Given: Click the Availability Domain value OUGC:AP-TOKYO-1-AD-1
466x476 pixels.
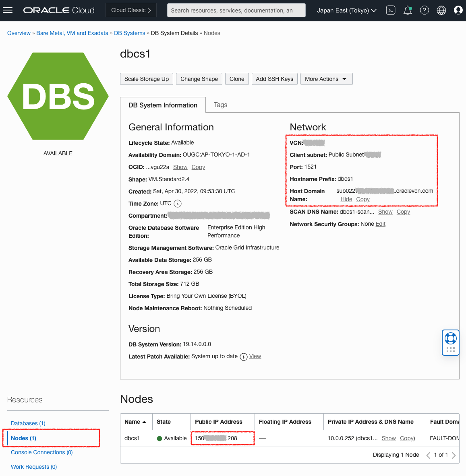Looking at the screenshot, I should pyautogui.click(x=216, y=155).
